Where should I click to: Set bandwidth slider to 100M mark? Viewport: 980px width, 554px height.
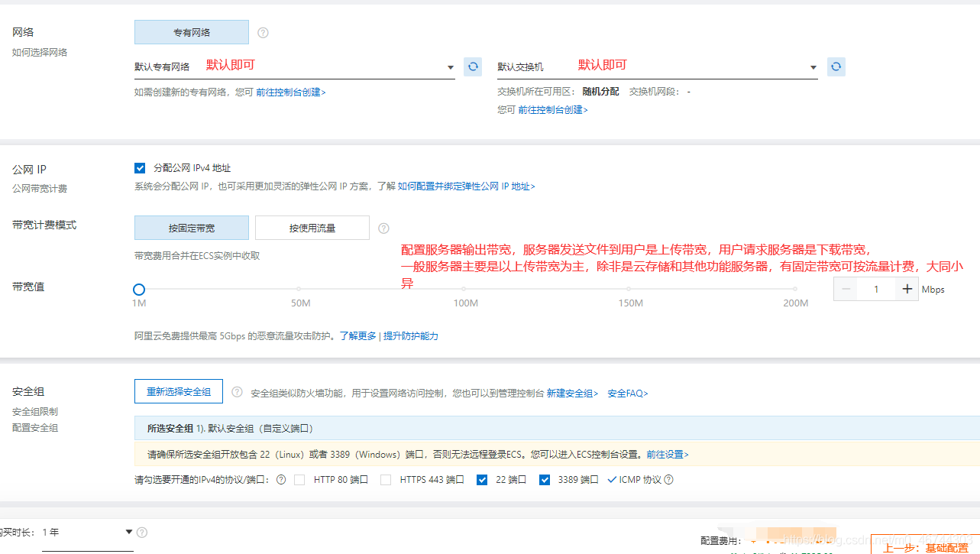tap(465, 290)
